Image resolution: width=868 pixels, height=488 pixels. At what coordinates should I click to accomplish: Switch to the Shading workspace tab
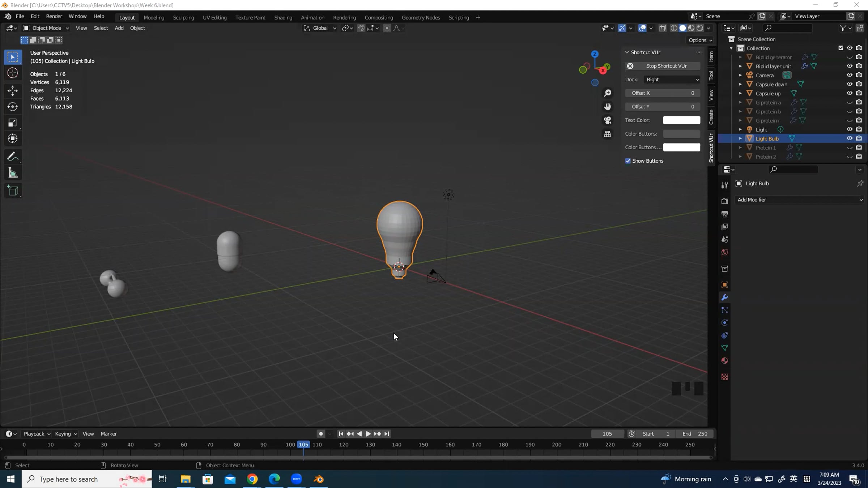pos(283,17)
